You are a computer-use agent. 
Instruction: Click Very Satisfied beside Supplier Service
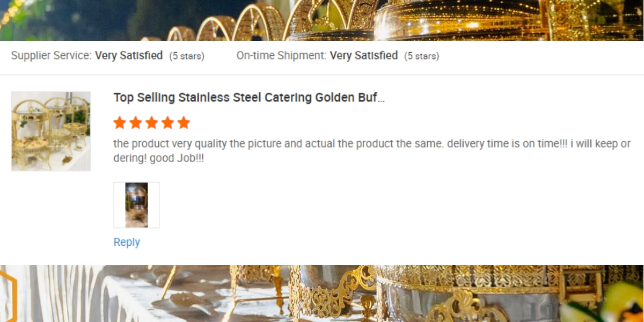tap(129, 56)
